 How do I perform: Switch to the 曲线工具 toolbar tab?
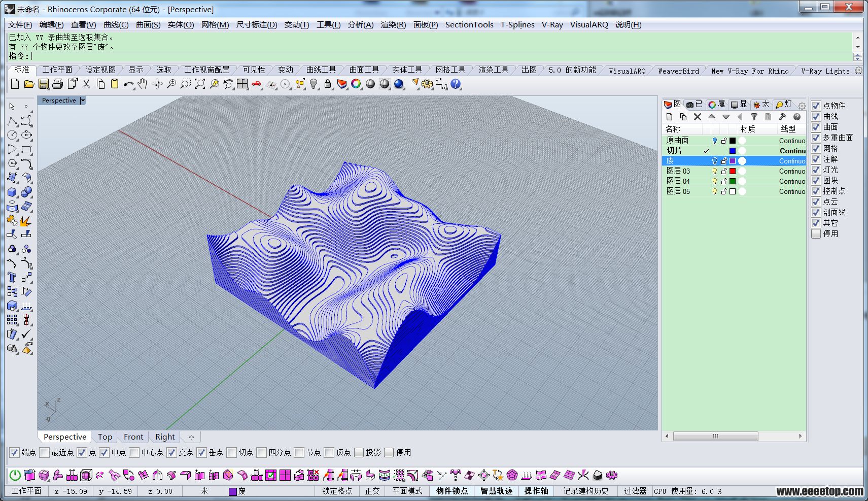click(x=321, y=70)
